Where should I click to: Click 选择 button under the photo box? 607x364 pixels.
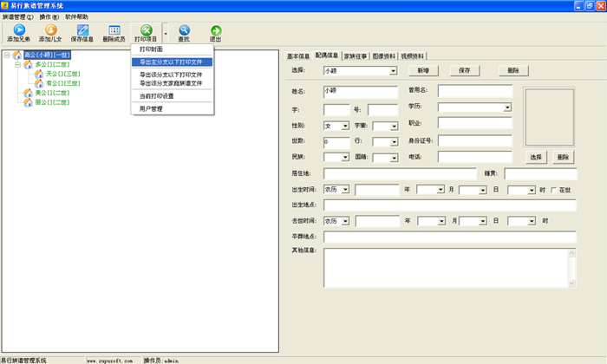(x=536, y=157)
